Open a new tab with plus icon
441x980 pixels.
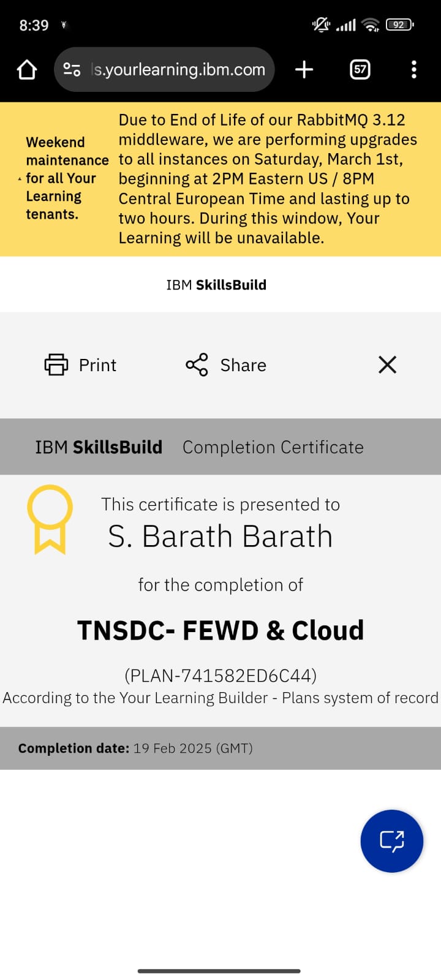[x=304, y=70]
